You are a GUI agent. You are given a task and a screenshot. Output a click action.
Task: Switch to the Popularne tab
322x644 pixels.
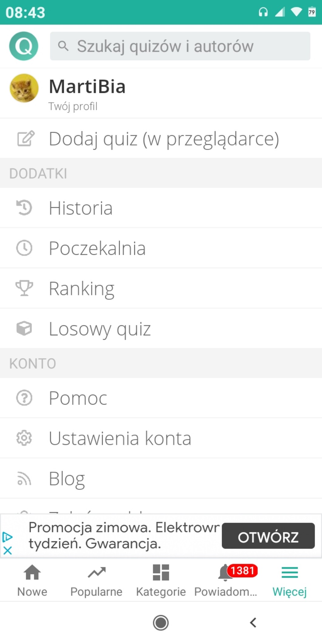point(96,580)
